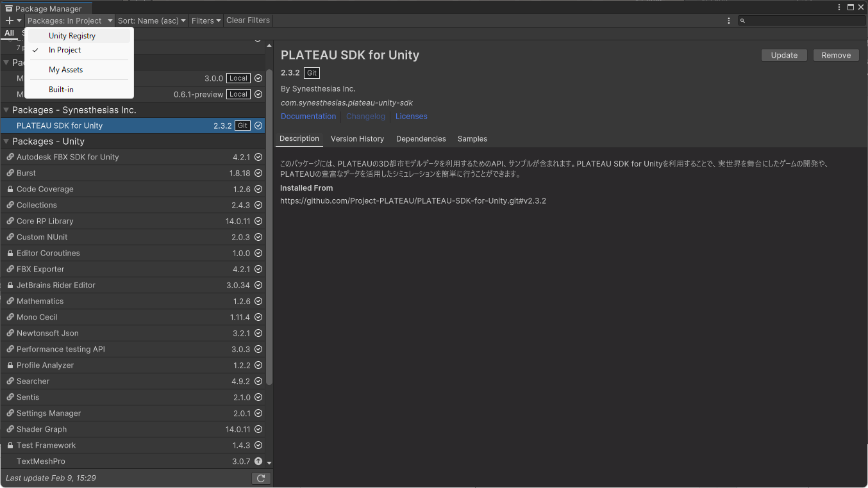Image resolution: width=868 pixels, height=488 pixels.
Task: Open the three-dot options menu icon
Action: pos(729,20)
